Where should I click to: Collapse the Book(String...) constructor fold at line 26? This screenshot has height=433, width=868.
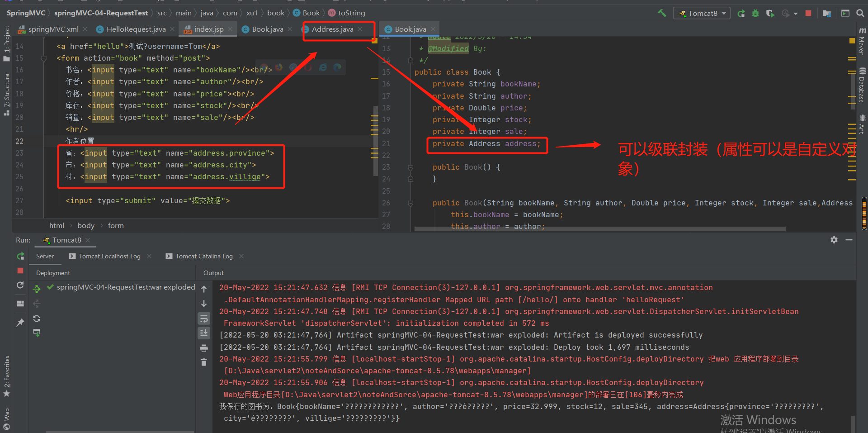point(410,203)
